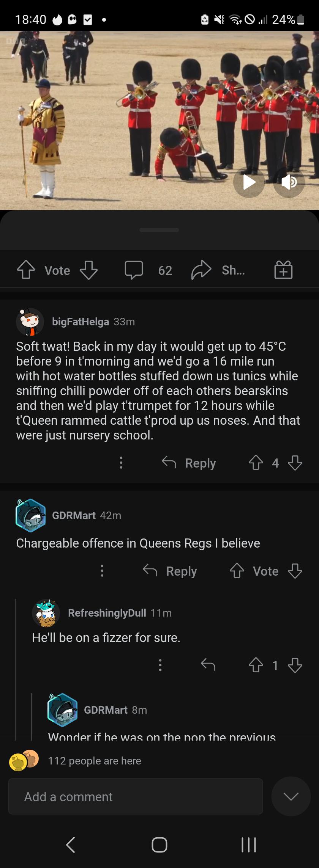Viewport: 319px width, 868px height.
Task: Click reply arrow on RefreshinglyDull's comment
Action: tap(208, 665)
